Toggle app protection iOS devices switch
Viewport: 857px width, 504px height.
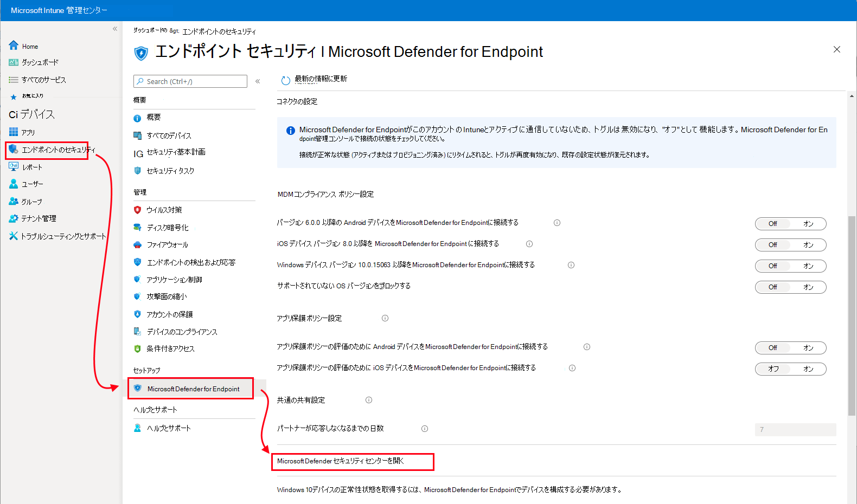[x=790, y=369]
